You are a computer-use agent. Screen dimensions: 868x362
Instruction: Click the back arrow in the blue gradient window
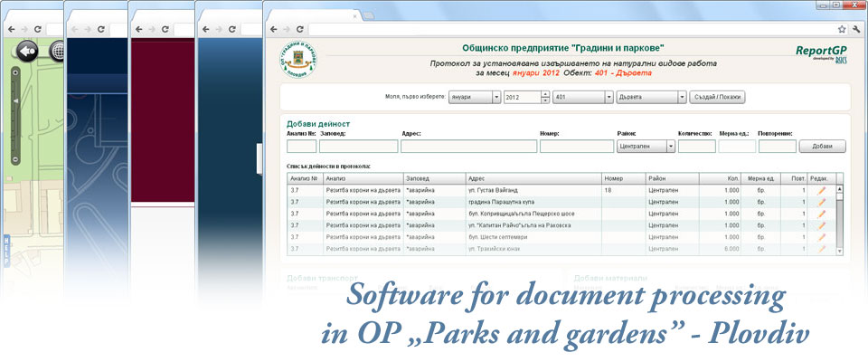(206, 29)
